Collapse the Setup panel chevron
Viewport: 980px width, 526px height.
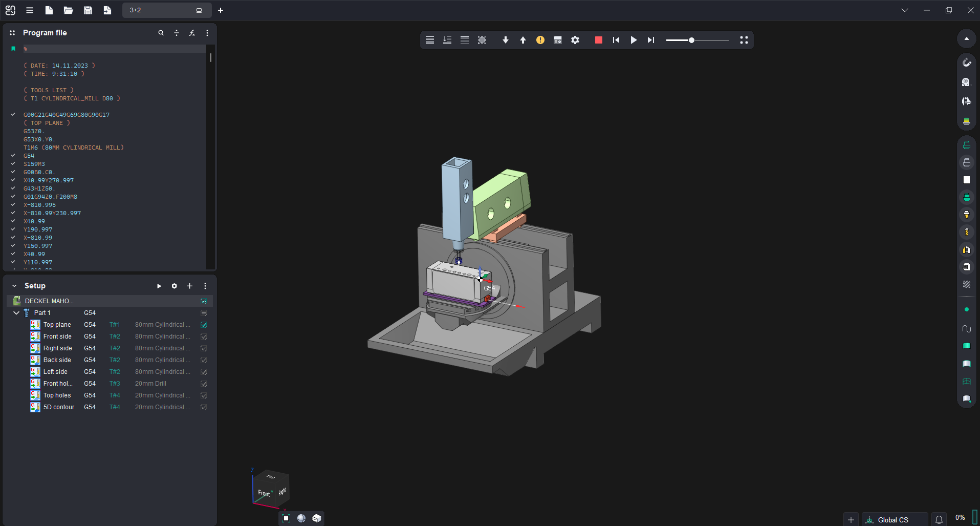pyautogui.click(x=14, y=286)
